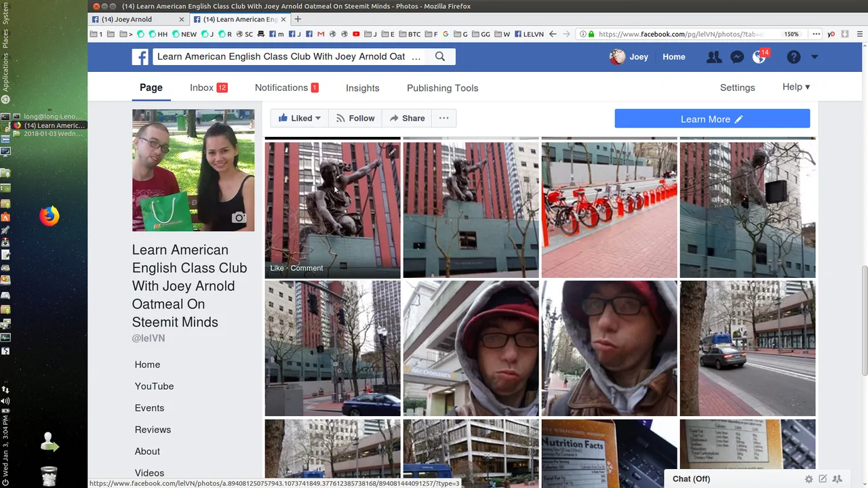Click the site info icon in URL bar
868x488 pixels.
(583, 34)
